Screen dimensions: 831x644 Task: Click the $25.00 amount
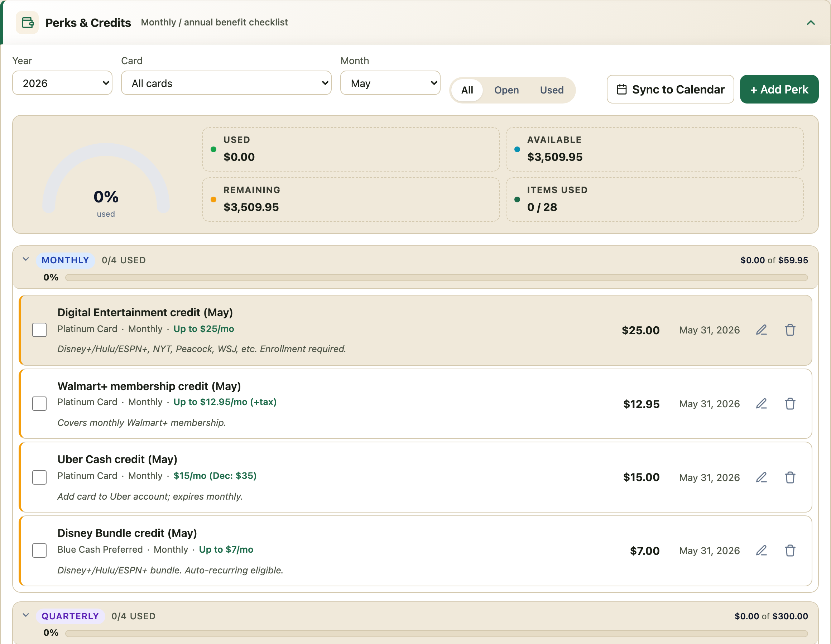pos(640,330)
